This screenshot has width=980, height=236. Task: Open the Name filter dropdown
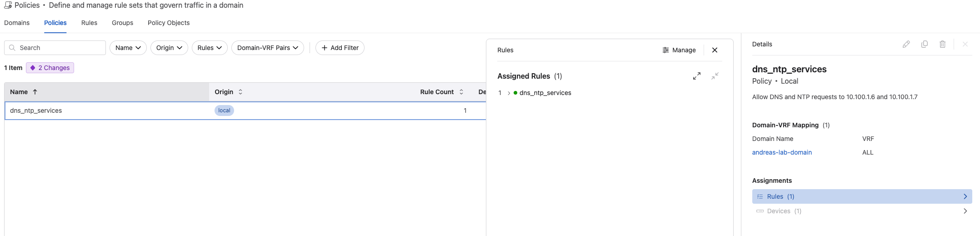(x=128, y=48)
